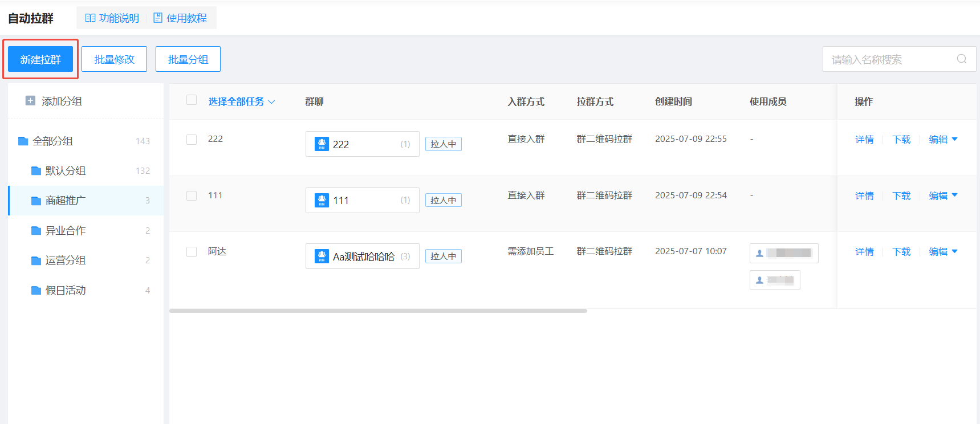The width and height of the screenshot is (980, 424).
Task: Click the 拉人中 status tag in row 111
Action: (x=444, y=200)
